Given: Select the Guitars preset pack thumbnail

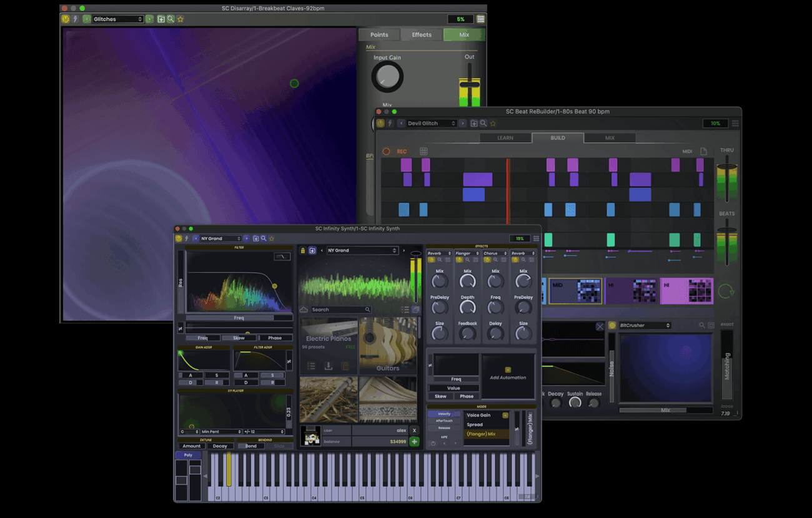Looking at the screenshot, I should [x=388, y=346].
